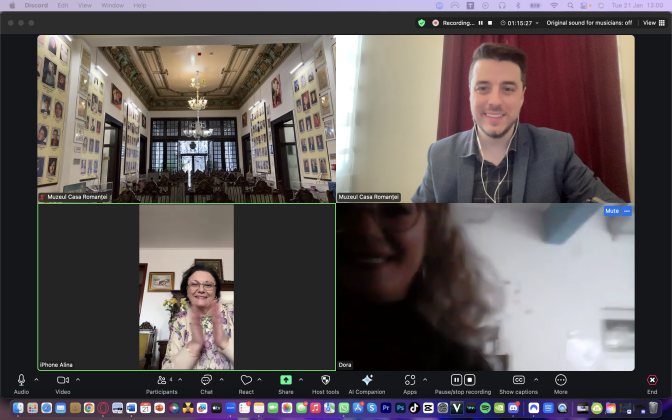Pause the recording from the bottom toolbar

[x=456, y=380]
